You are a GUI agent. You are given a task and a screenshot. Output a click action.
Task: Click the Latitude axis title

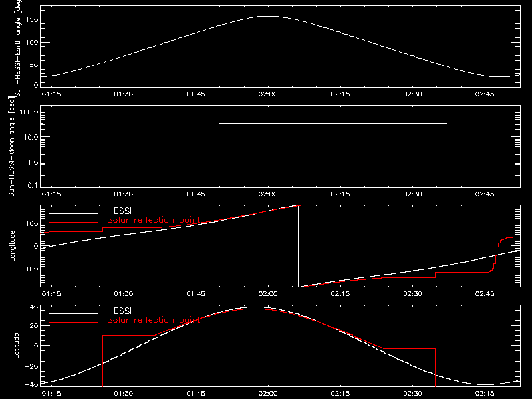(x=16, y=346)
